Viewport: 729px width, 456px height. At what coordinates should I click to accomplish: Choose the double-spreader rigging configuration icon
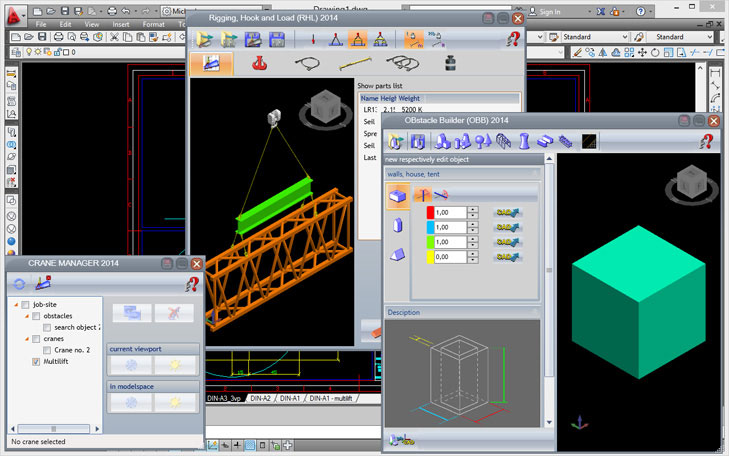[380, 40]
